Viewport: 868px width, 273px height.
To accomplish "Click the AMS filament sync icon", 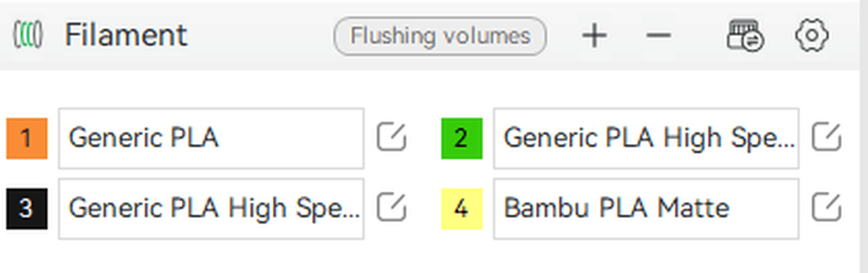I will (x=745, y=36).
